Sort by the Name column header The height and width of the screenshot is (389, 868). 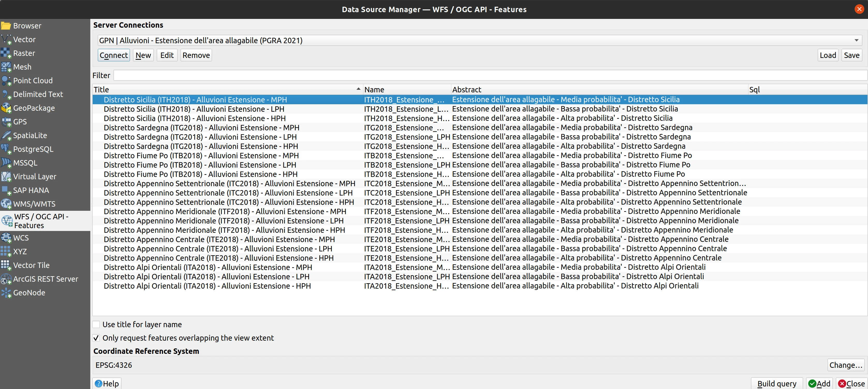(407, 89)
